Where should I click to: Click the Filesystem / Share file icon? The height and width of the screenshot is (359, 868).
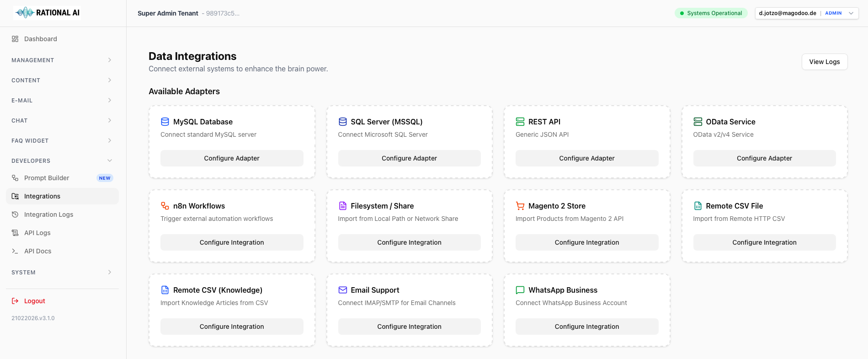click(343, 206)
